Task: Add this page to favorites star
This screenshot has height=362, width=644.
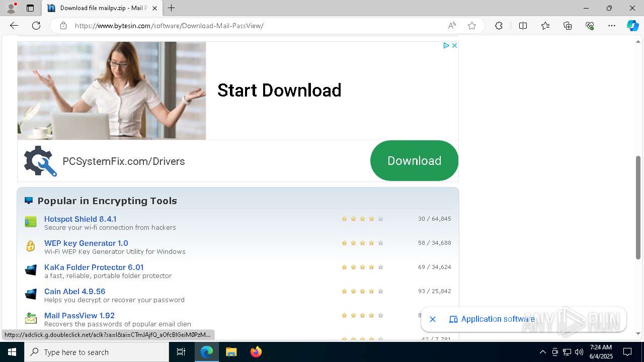Action: tap(472, 26)
